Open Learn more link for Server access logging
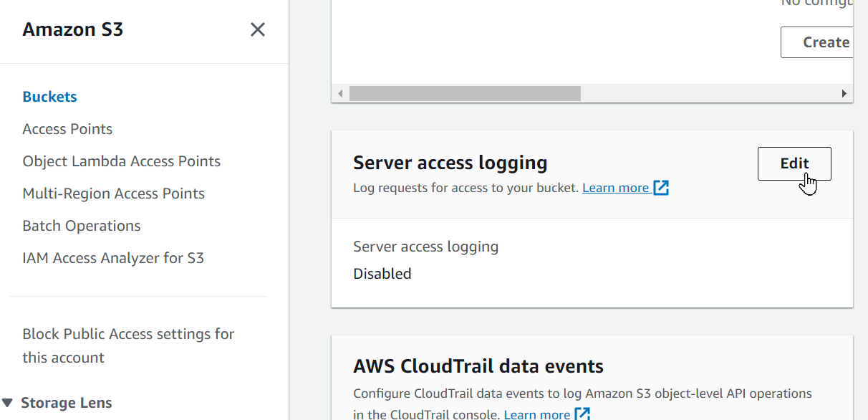 [x=615, y=188]
